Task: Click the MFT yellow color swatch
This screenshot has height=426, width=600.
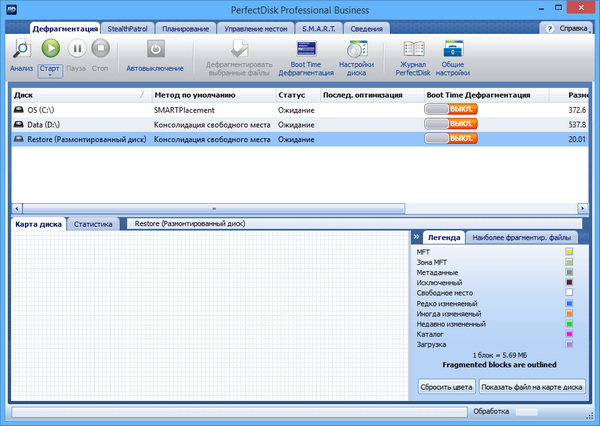Action: 569,252
